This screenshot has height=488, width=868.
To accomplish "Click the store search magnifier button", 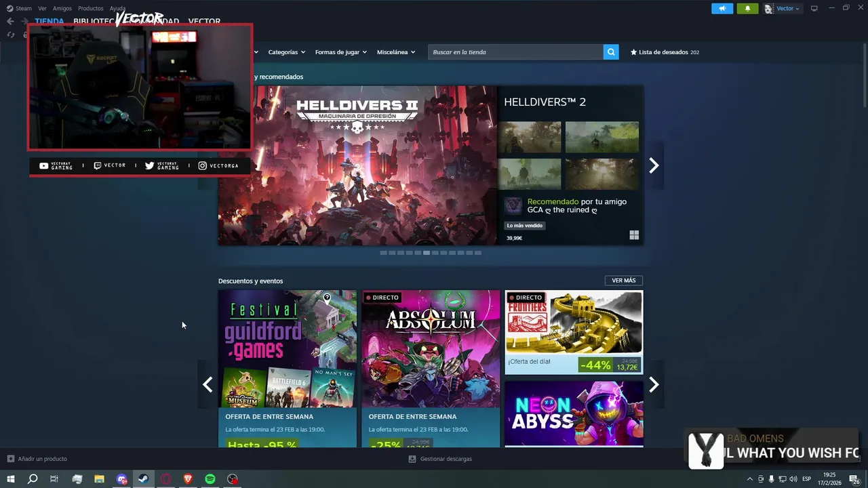I will (x=611, y=52).
